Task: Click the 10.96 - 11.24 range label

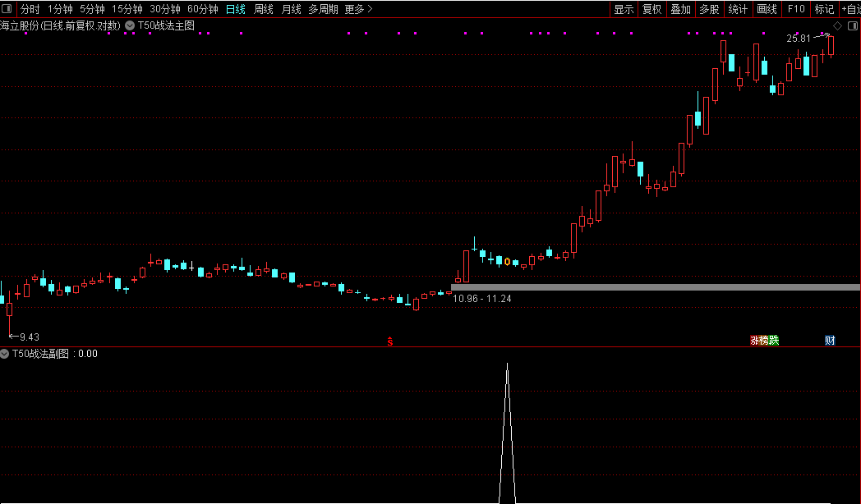Action: [482, 299]
